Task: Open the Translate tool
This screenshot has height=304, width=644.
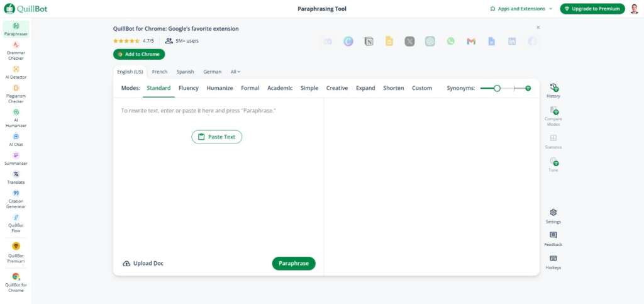Action: tap(16, 177)
